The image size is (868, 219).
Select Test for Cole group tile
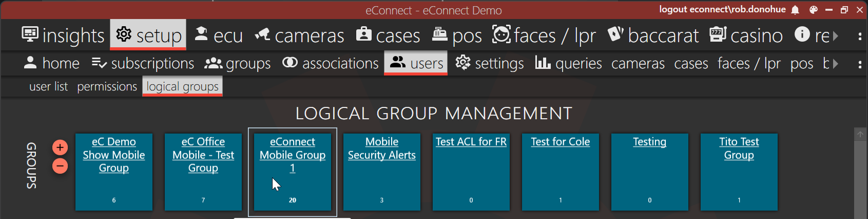561,172
